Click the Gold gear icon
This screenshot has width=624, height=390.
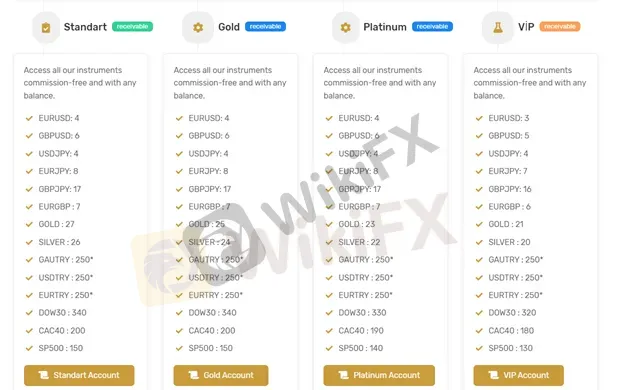click(198, 27)
